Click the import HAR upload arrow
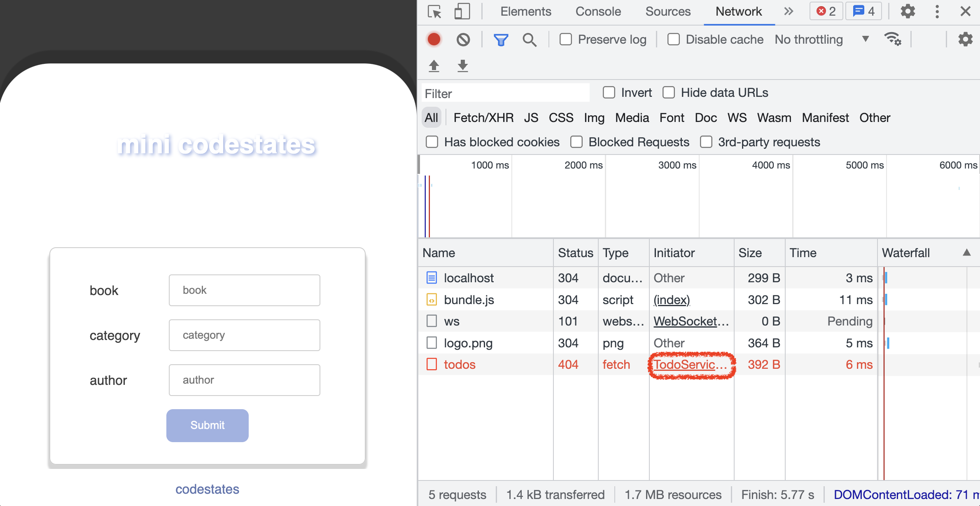980x506 pixels. [x=434, y=66]
